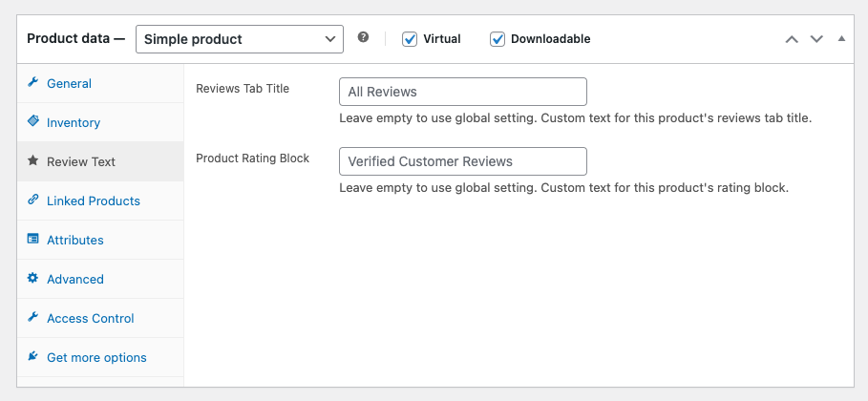Uncheck the Downloadable checkbox

pyautogui.click(x=498, y=39)
